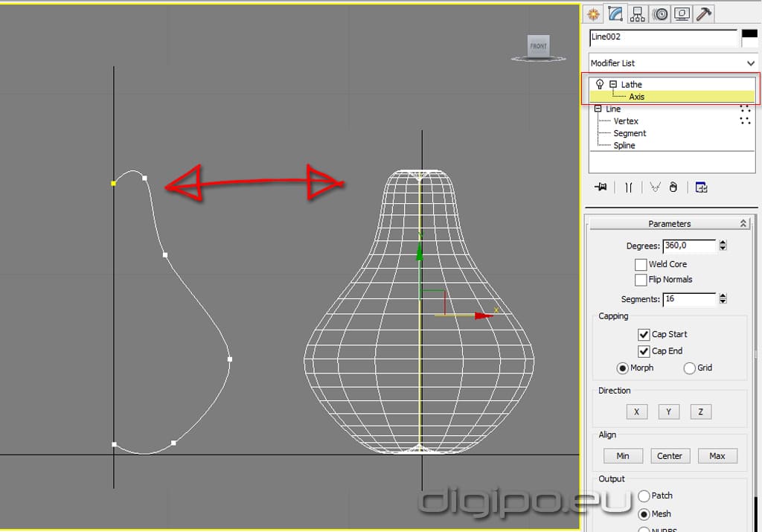
Task: Click the Min align button
Action: (x=623, y=456)
